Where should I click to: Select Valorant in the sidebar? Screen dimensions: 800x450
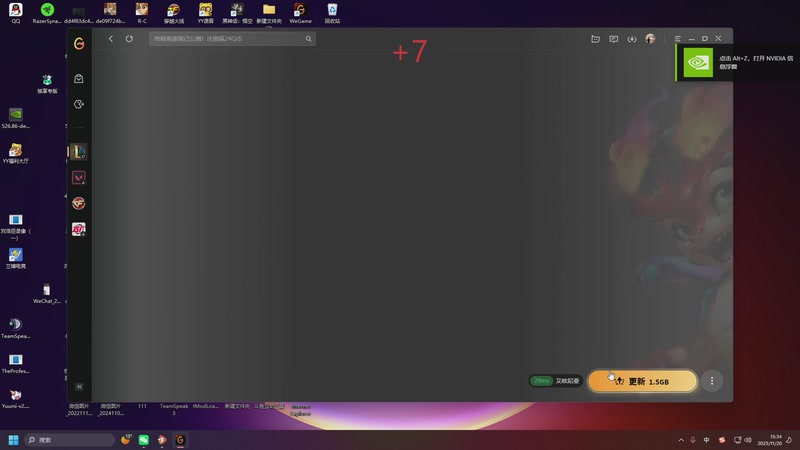click(x=79, y=178)
